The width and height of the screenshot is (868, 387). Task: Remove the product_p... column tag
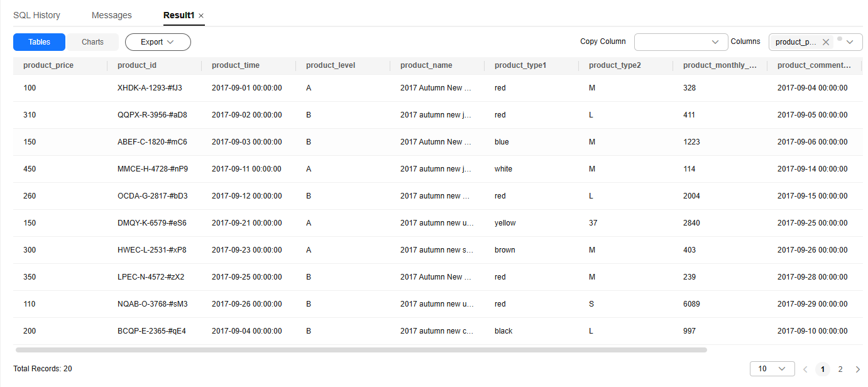(826, 42)
